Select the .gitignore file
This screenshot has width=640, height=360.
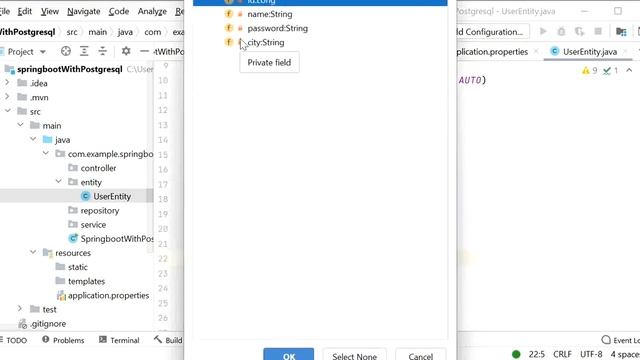pyautogui.click(x=48, y=324)
